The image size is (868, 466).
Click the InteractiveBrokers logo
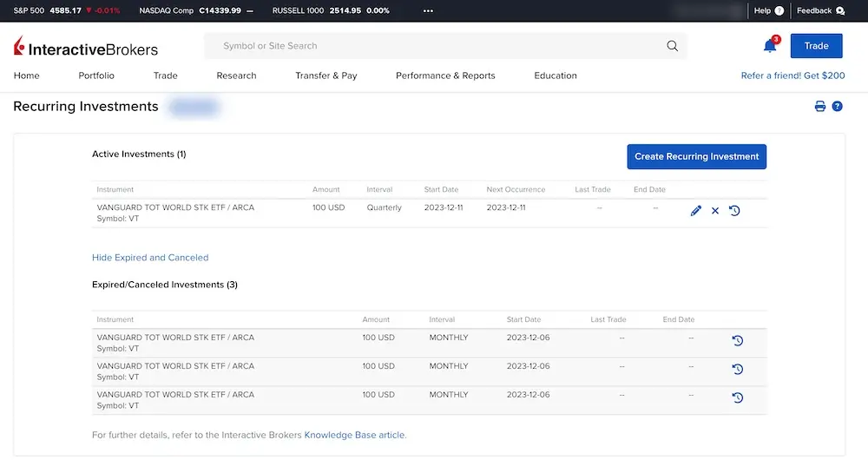[x=86, y=47]
